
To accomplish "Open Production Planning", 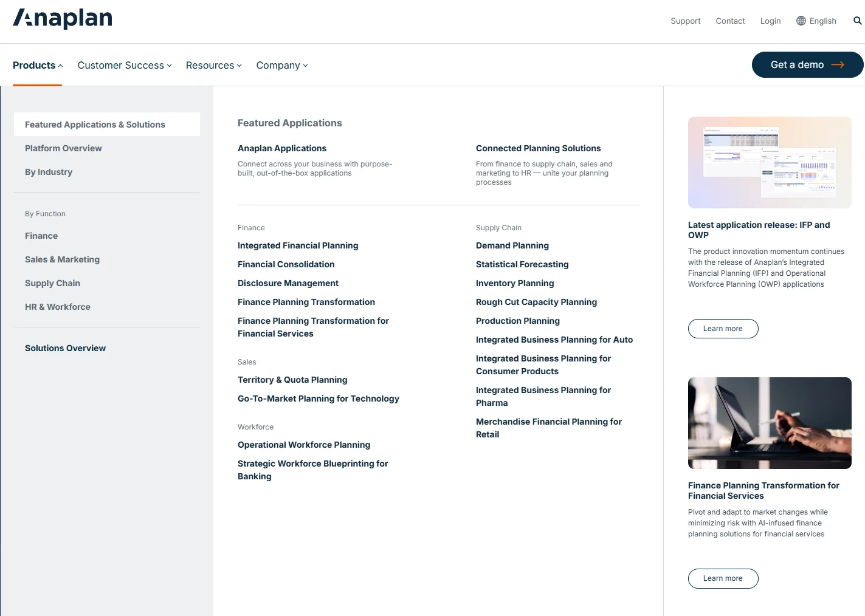I will click(x=518, y=321).
